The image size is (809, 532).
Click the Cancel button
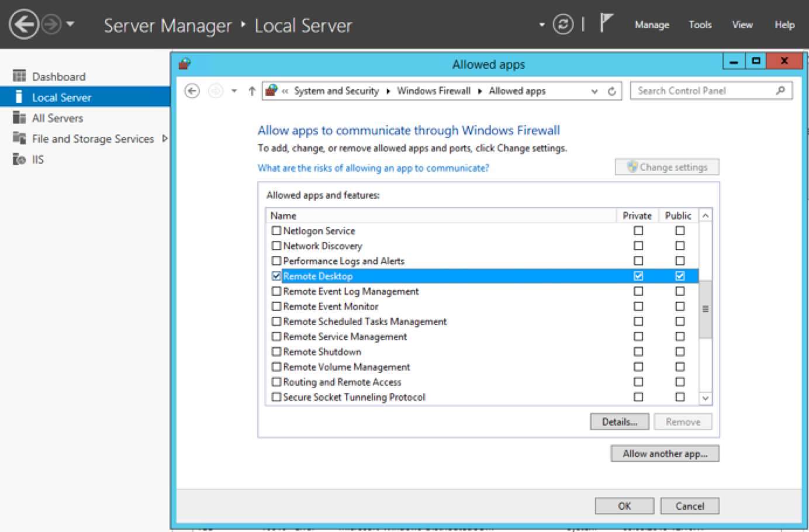[x=690, y=506]
